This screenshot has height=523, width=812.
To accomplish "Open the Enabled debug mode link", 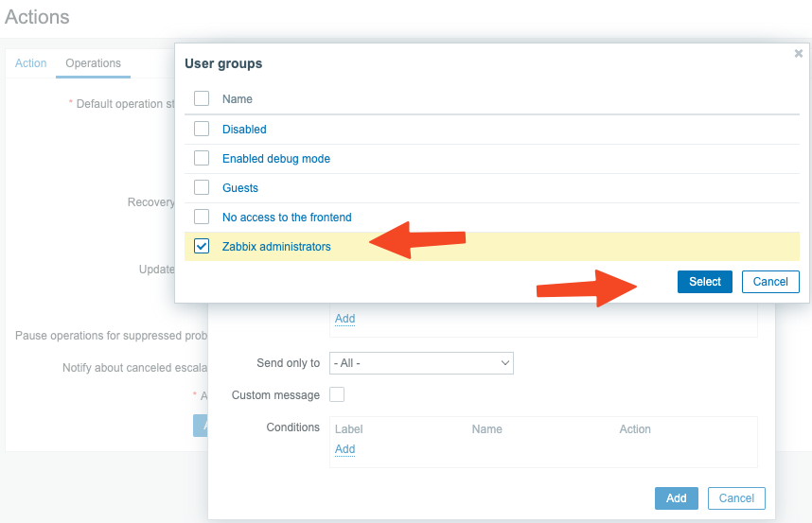I will (x=276, y=159).
